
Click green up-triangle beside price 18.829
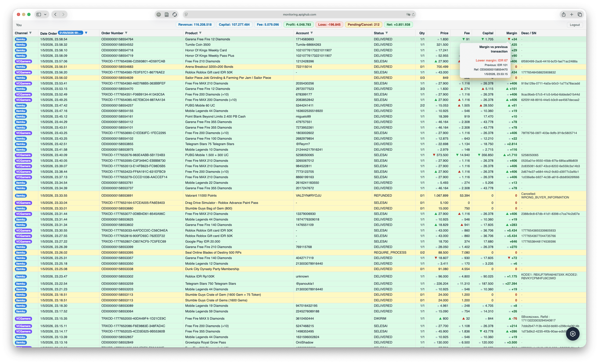[x=436, y=225]
